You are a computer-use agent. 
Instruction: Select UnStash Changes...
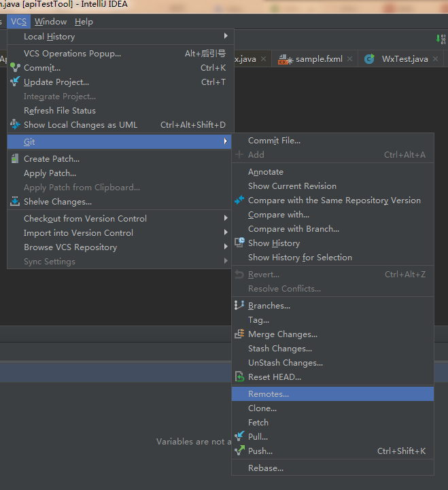332,362
